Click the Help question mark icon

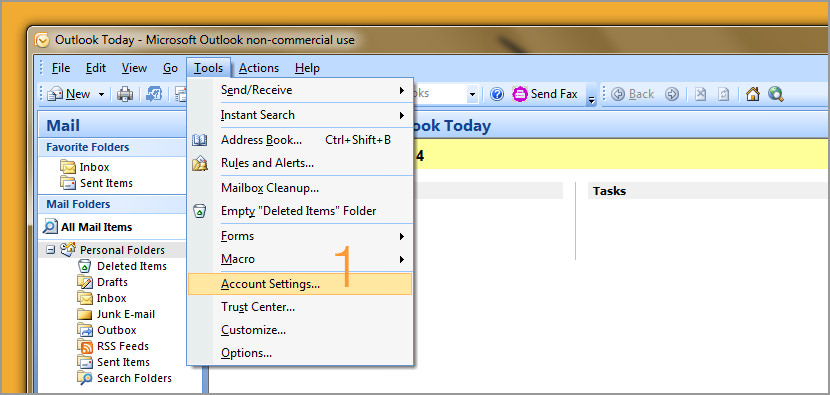[497, 94]
